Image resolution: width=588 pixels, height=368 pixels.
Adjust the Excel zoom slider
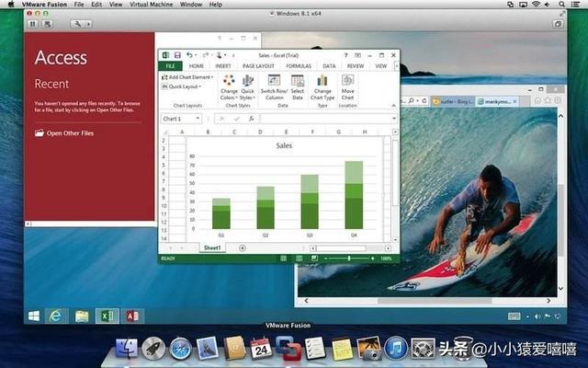(349, 259)
